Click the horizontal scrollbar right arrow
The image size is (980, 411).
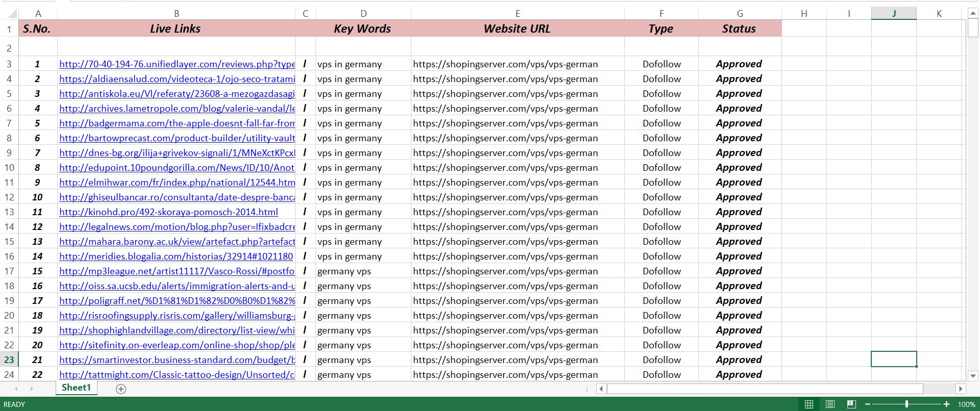[x=961, y=389]
